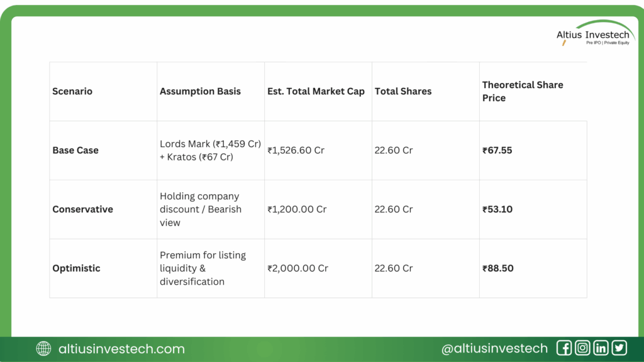The image size is (644, 362).
Task: Select the Base Case row label
Action: click(x=75, y=150)
